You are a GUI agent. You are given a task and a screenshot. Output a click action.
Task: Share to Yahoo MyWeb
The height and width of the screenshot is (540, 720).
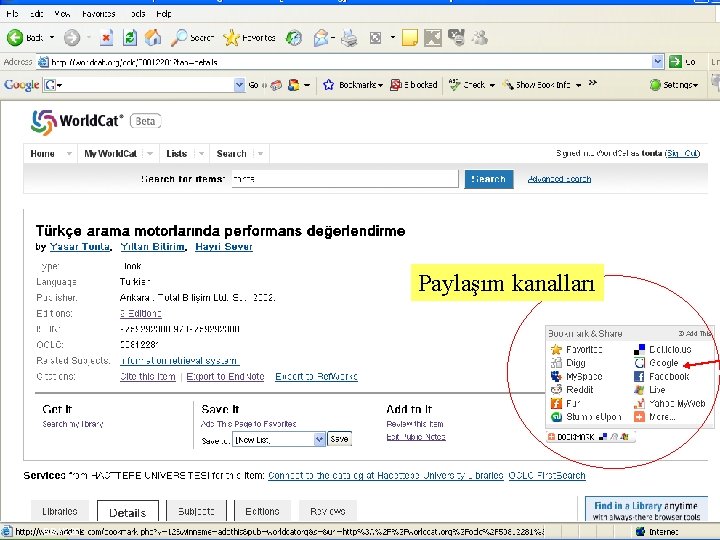[669, 404]
